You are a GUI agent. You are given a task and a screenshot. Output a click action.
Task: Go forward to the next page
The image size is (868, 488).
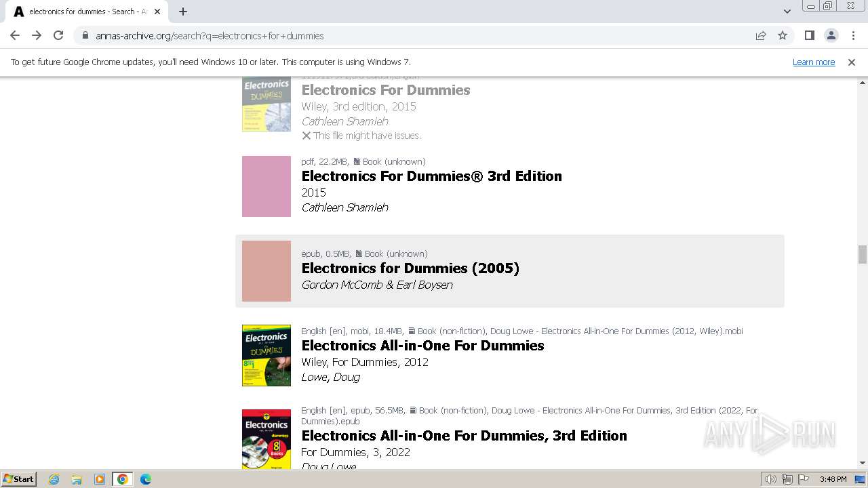[37, 35]
